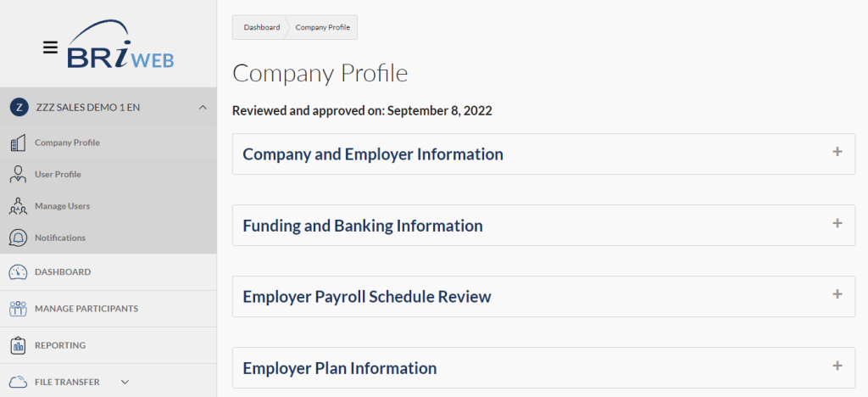
Task: Click the Company Profile building icon
Action: tap(18, 143)
